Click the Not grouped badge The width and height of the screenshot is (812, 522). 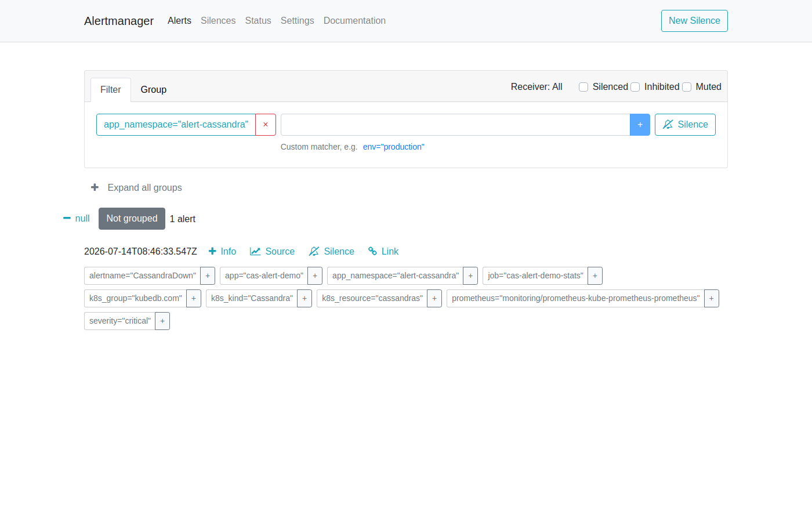tap(132, 219)
